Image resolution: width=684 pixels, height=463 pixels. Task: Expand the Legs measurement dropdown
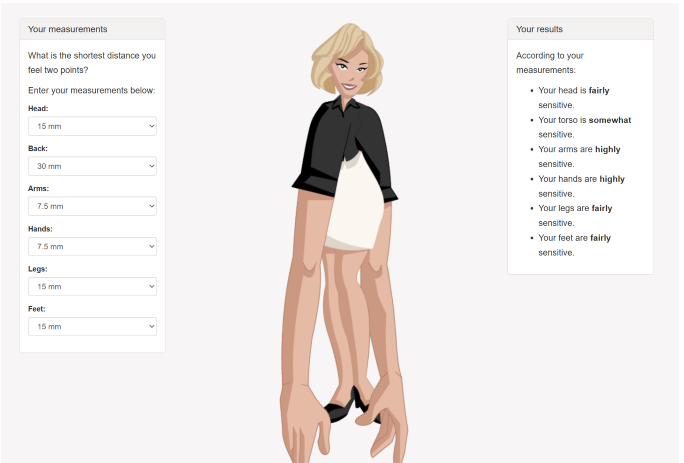pos(92,286)
